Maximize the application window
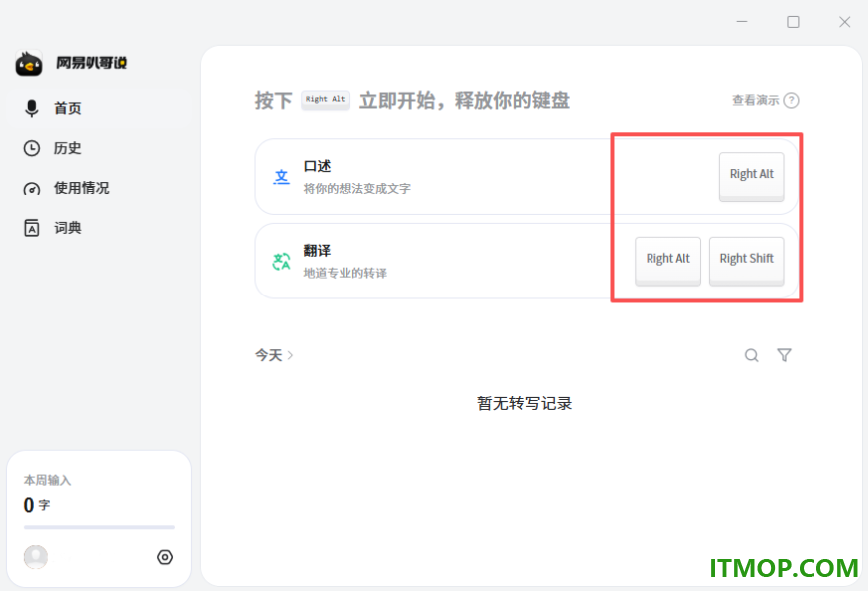This screenshot has width=868, height=591. [793, 22]
